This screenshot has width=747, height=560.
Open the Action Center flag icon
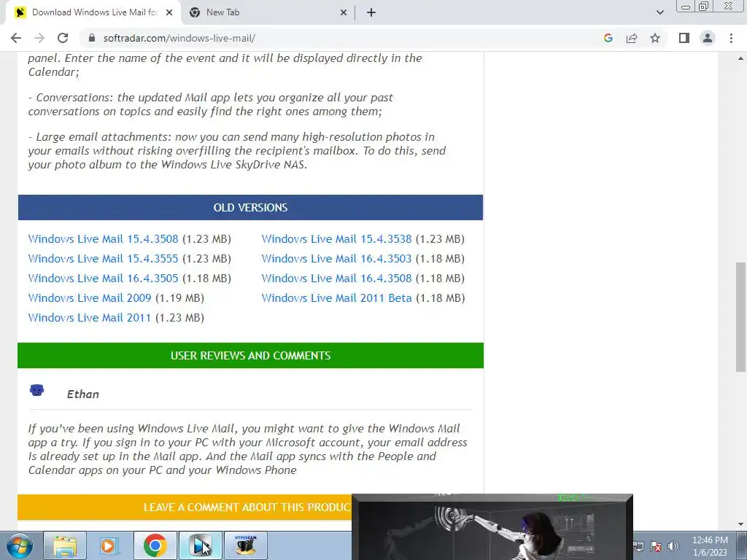pos(656,546)
